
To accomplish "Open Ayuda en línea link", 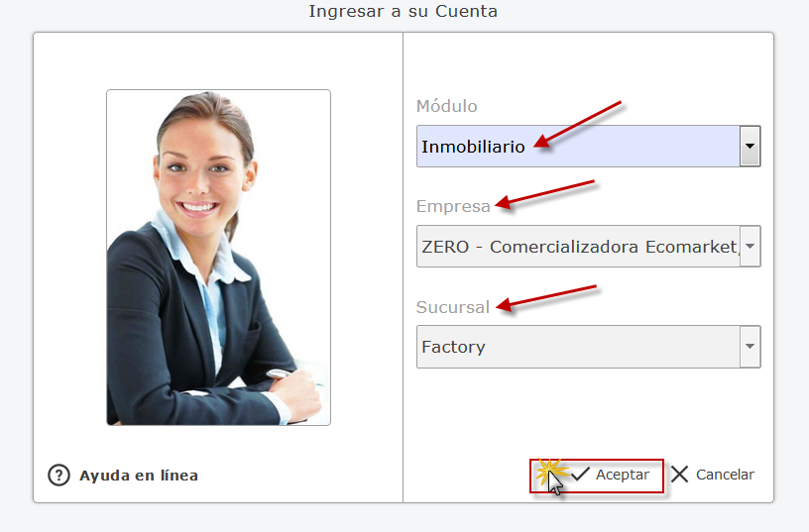I will 138,476.
